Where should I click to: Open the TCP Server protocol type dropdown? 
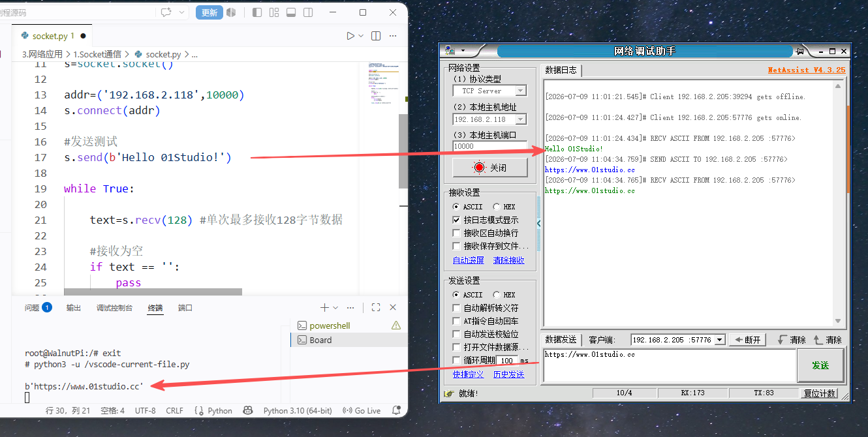(x=489, y=91)
